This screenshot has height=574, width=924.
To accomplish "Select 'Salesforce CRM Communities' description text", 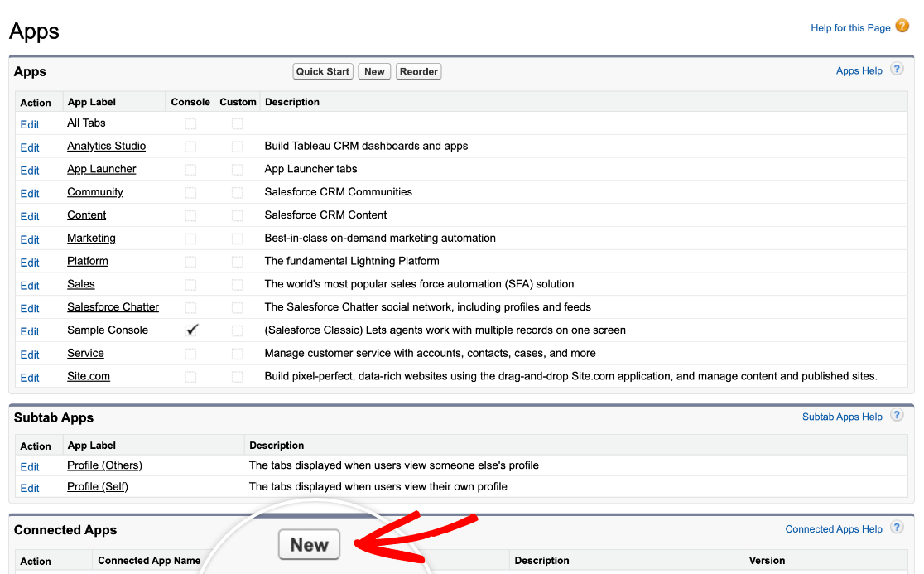I will coord(339,191).
